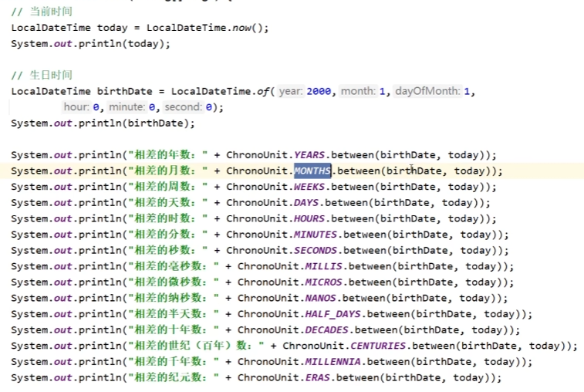Click the string 相差的世纪（百年）数
The width and height of the screenshot is (584, 392).
coord(196,346)
